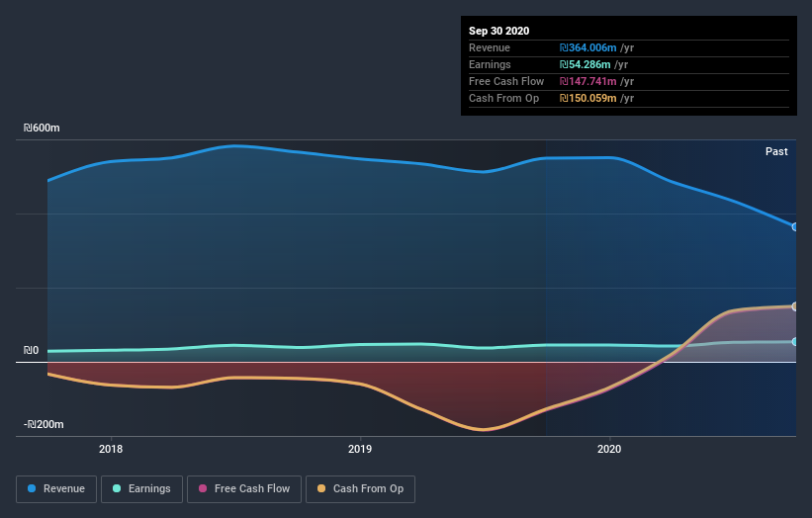
Task: Click the Past label on chart
Action: pyautogui.click(x=776, y=151)
